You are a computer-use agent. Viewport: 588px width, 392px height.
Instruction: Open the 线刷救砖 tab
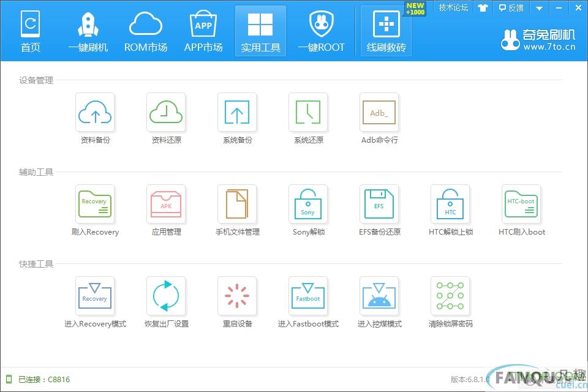coord(386,31)
